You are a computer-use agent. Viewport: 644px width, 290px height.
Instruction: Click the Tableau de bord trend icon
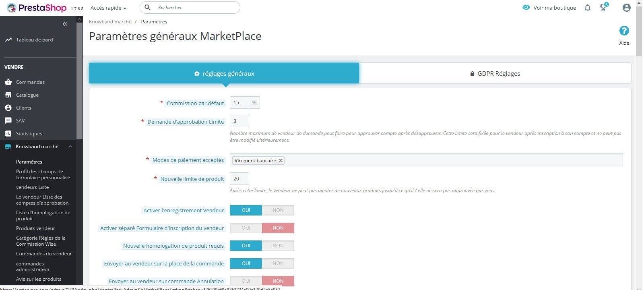click(x=8, y=40)
